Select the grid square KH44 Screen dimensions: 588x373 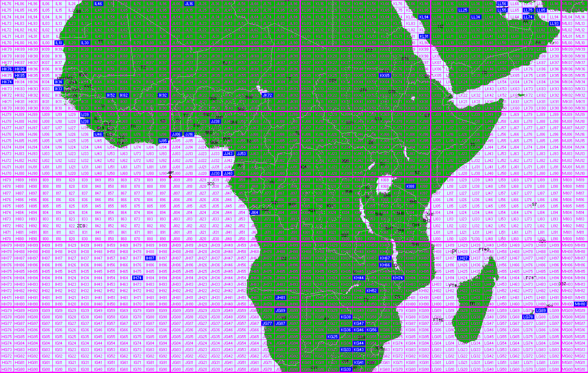coord(359,278)
